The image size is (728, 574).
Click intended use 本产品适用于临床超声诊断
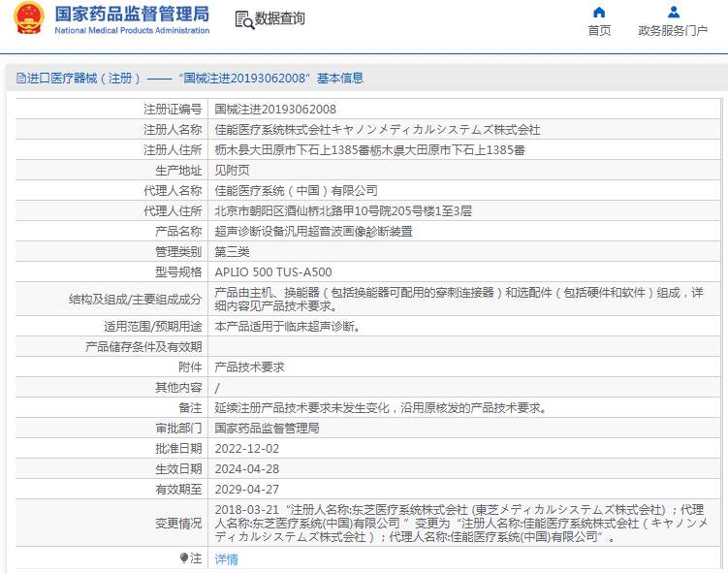pyautogui.click(x=288, y=327)
